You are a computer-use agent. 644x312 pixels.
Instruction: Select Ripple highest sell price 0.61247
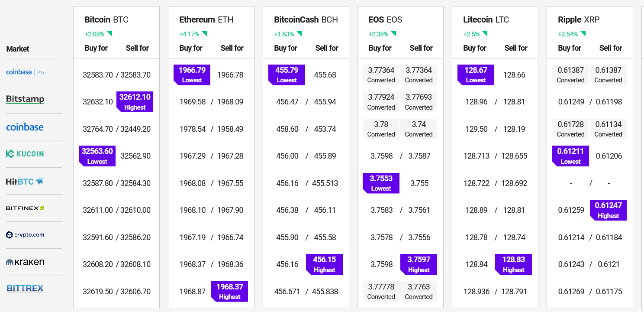point(608,210)
